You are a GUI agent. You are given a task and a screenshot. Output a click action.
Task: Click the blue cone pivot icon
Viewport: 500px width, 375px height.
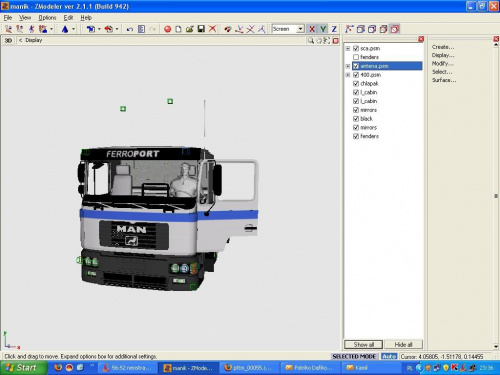click(x=65, y=29)
